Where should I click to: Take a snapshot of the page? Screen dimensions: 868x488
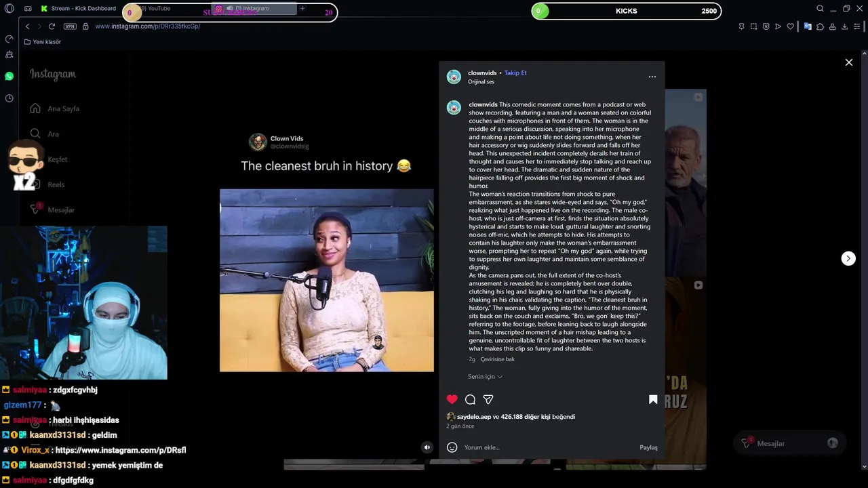tap(753, 26)
